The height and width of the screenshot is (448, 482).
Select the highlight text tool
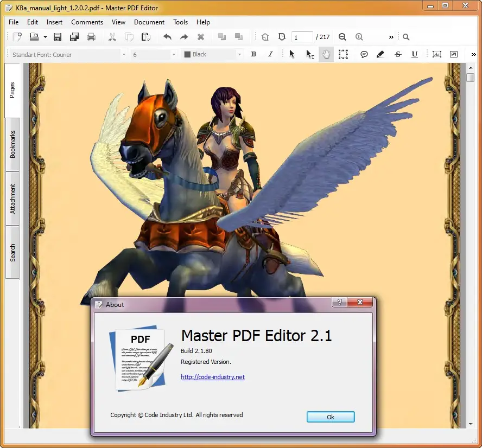380,54
